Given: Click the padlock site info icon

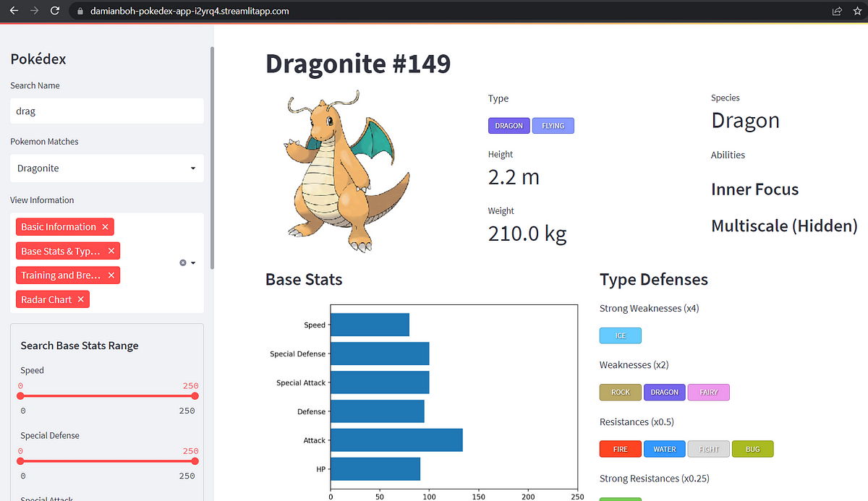Looking at the screenshot, I should coord(80,11).
